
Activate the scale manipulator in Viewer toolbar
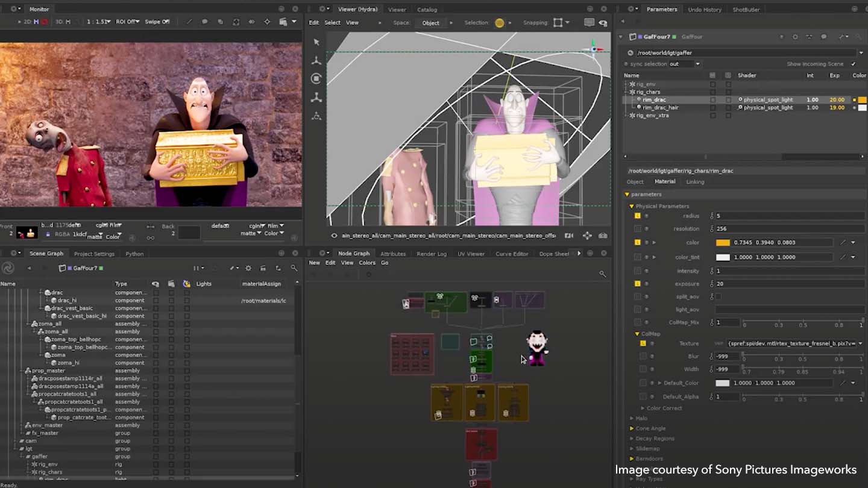pyautogui.click(x=316, y=98)
